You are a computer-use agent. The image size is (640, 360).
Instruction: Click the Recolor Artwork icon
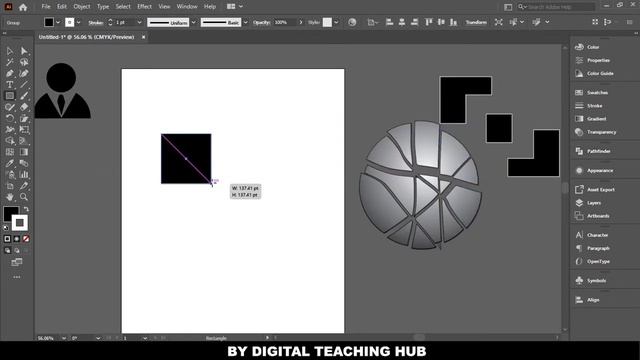352,22
